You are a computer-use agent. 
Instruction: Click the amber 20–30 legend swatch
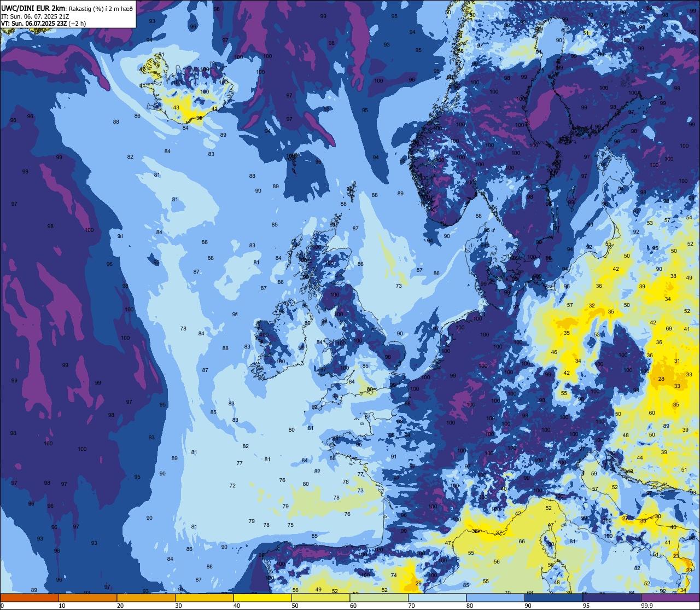tap(145, 598)
